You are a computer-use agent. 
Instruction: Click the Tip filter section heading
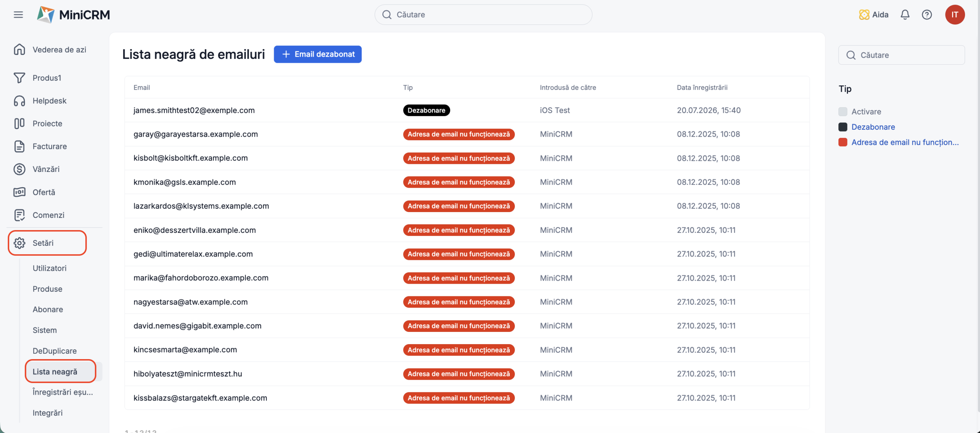pyautogui.click(x=845, y=89)
